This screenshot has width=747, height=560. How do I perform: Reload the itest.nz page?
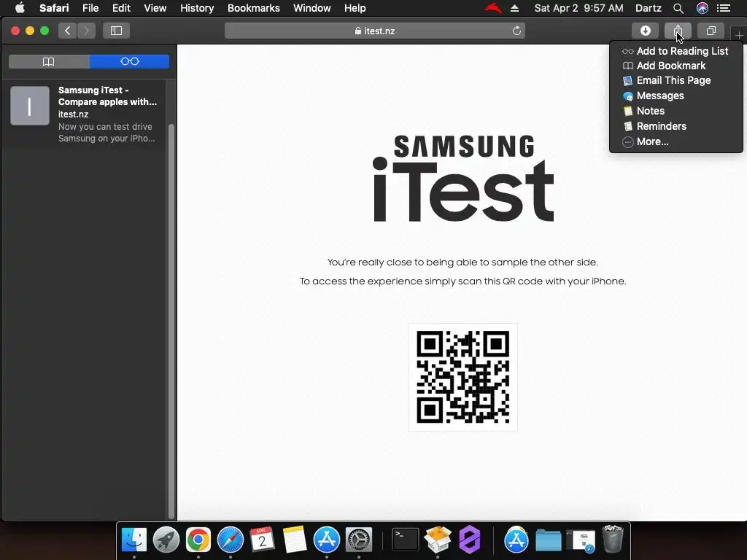[516, 31]
